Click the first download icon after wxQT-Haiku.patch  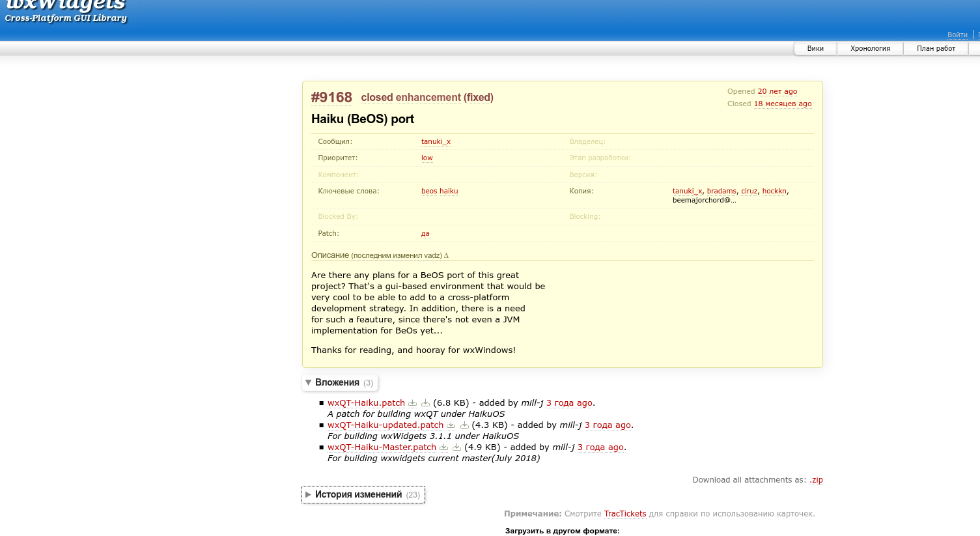[x=412, y=403]
